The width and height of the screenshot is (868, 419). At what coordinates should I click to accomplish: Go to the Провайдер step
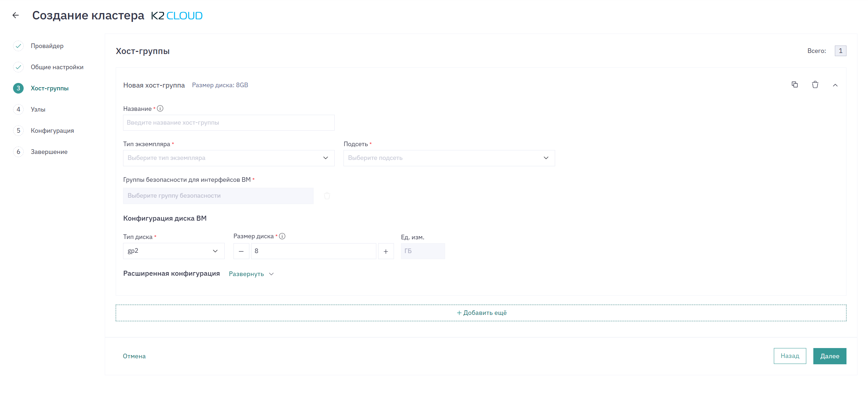tap(47, 46)
